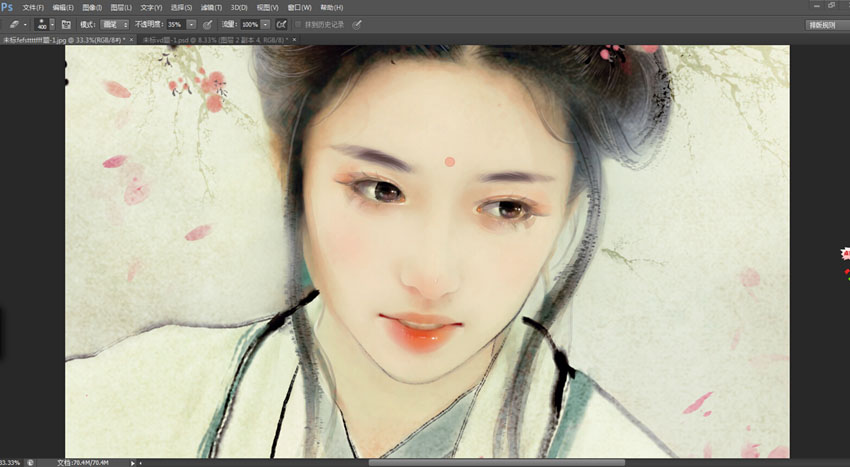
Task: Toggle tablet pressure for opacity icon
Action: (x=207, y=23)
